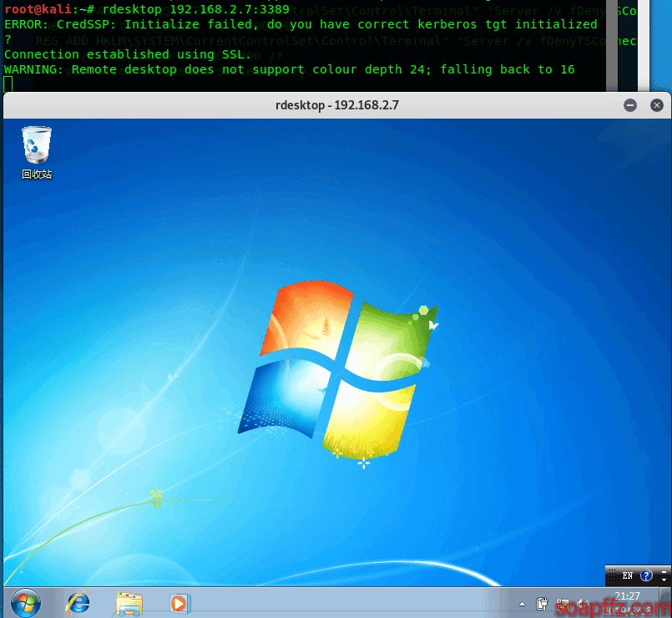The height and width of the screenshot is (618, 672).
Task: Select the Recycle Bin (回收站) desktop icon
Action: (37, 153)
